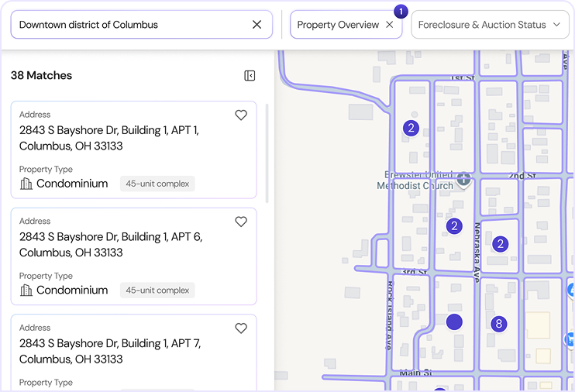Click condominium building icon in APT 1 card
The height and width of the screenshot is (392, 575).
tap(26, 184)
